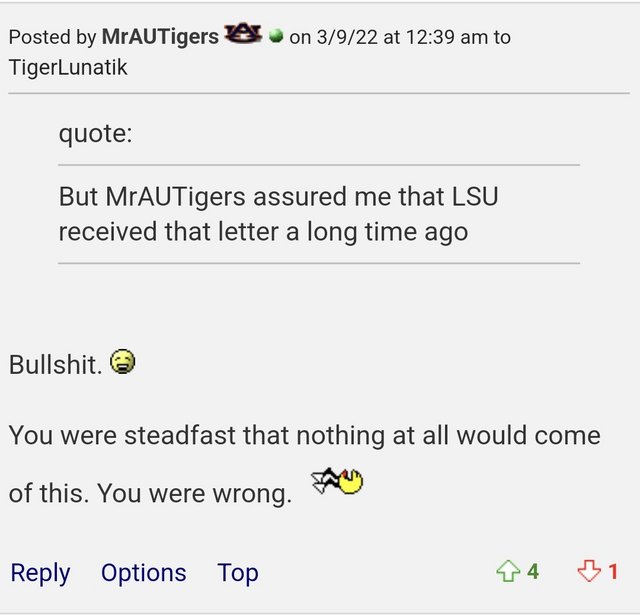Click the Auburn AU logo icon
The image size is (640, 615).
pyautogui.click(x=242, y=36)
